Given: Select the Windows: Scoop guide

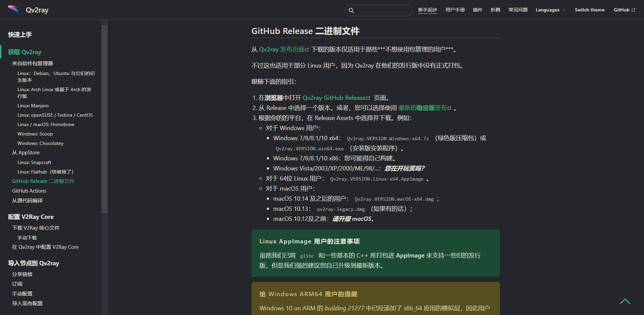Looking at the screenshot, I should 35,134.
